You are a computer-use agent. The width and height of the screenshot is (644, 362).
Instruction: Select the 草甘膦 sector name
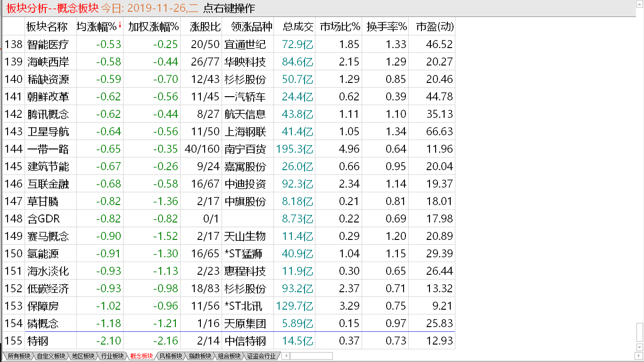click(x=43, y=201)
